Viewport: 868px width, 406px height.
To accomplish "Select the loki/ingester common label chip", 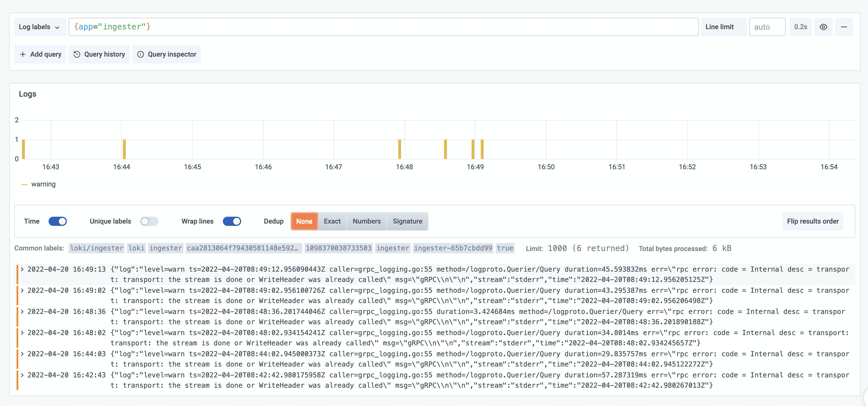I will [96, 248].
